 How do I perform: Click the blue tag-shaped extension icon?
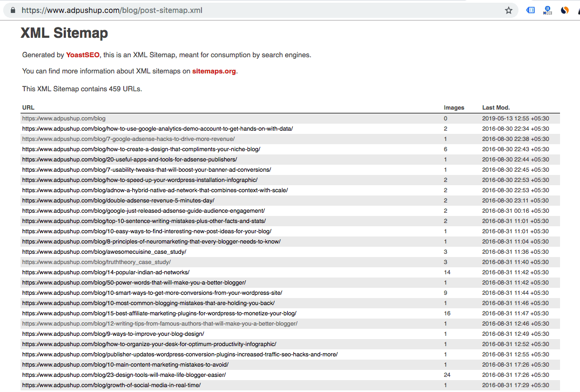coord(530,10)
